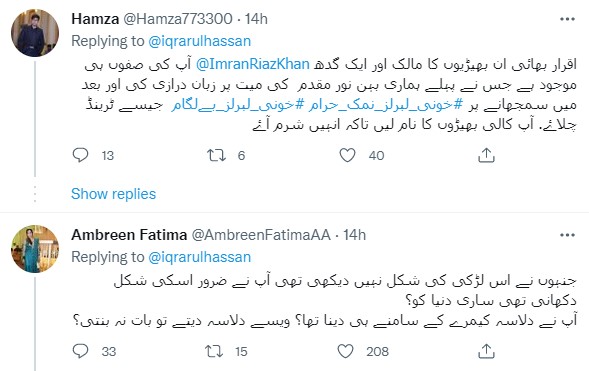The width and height of the screenshot is (589, 371).
Task: Share Ambreen Fatima's tweet via share icon
Action: click(x=486, y=351)
